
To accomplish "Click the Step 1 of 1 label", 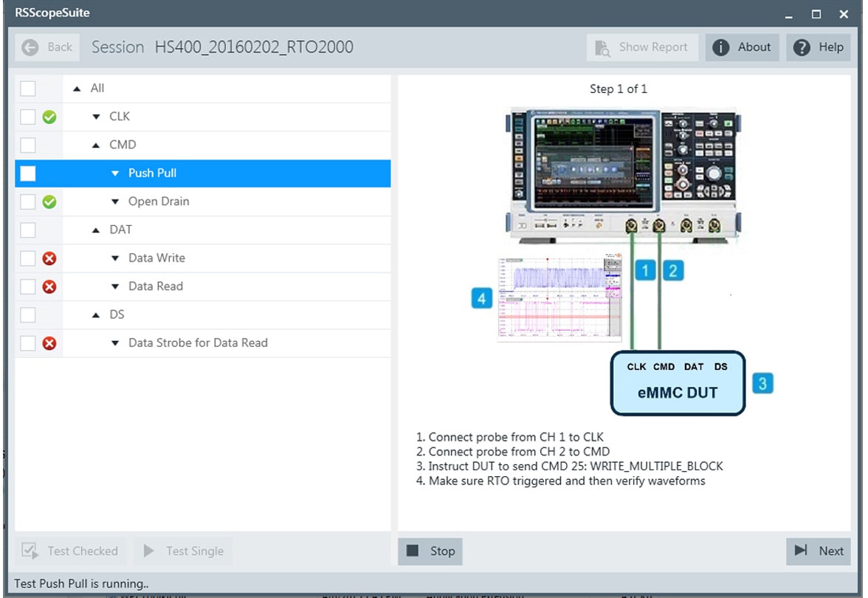I will pos(619,89).
